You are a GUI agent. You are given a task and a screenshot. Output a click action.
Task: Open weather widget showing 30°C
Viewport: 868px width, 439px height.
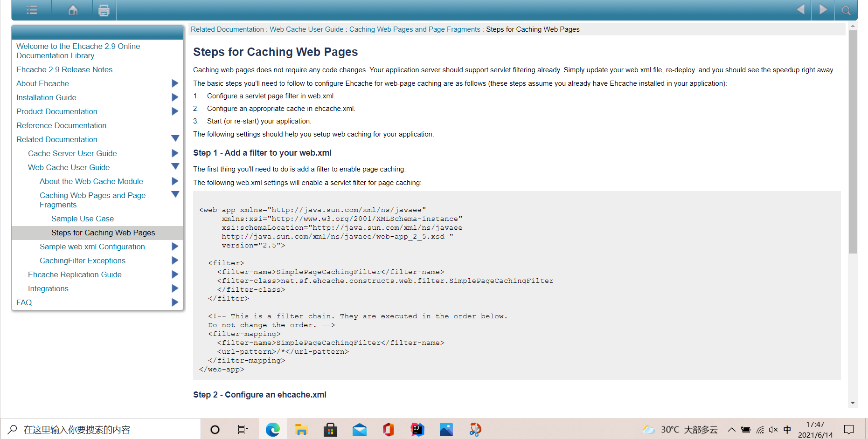click(x=680, y=430)
